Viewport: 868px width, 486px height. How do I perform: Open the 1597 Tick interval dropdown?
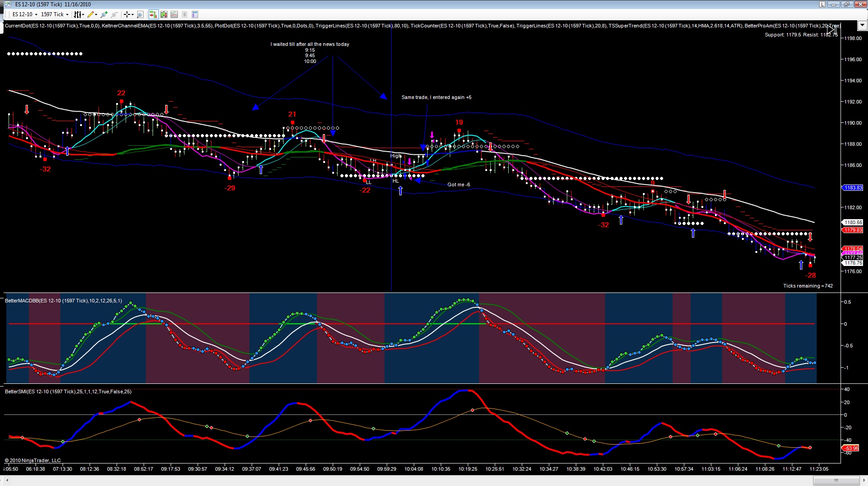[54, 14]
